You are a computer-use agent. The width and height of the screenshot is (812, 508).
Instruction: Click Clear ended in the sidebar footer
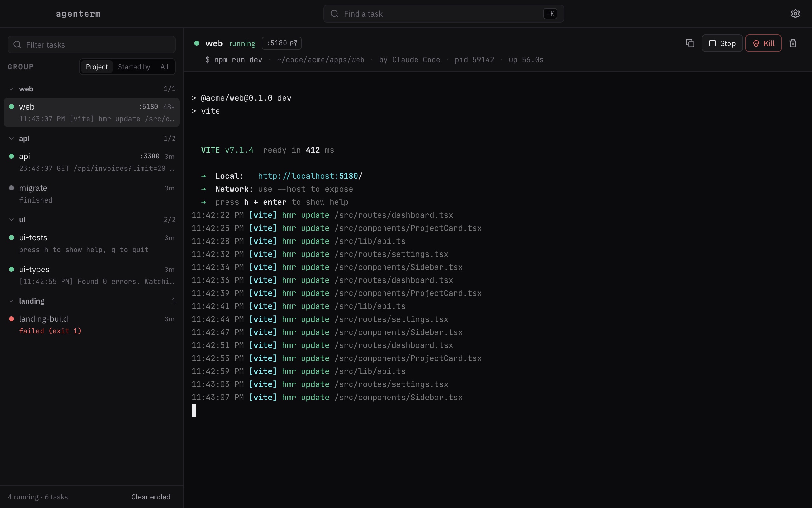tap(151, 497)
